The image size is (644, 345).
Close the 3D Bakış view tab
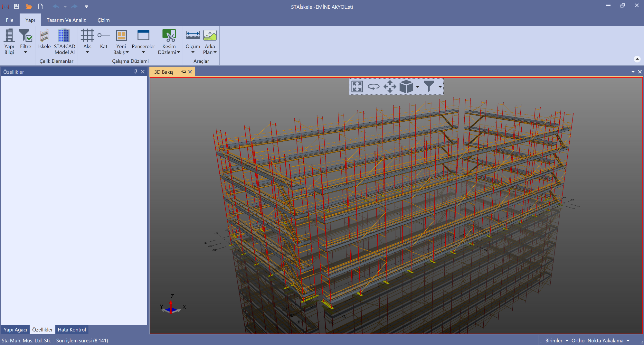point(190,72)
